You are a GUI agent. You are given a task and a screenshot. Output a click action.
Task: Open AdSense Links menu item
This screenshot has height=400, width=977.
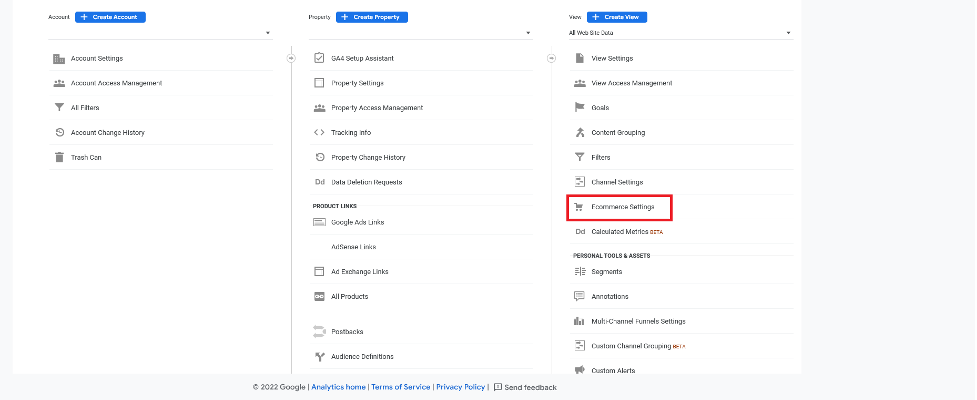click(421, 247)
